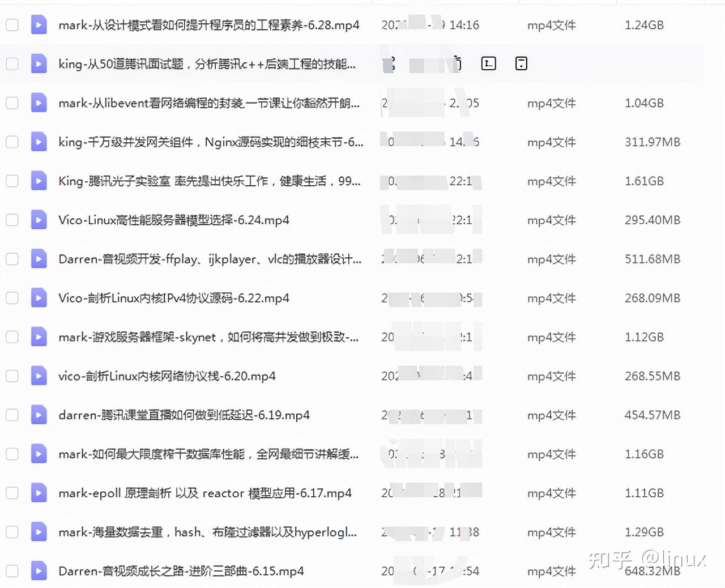Click mp4文件 type in the 1.16GB row
725x588 pixels.
pyautogui.click(x=552, y=454)
